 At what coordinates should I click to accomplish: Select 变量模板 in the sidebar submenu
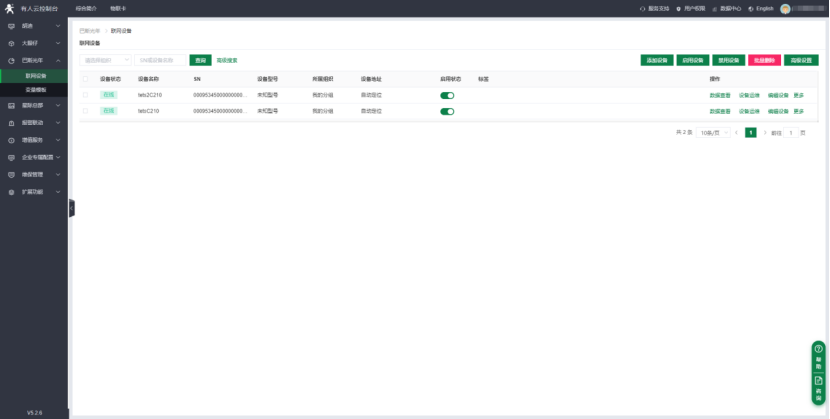tap(37, 90)
